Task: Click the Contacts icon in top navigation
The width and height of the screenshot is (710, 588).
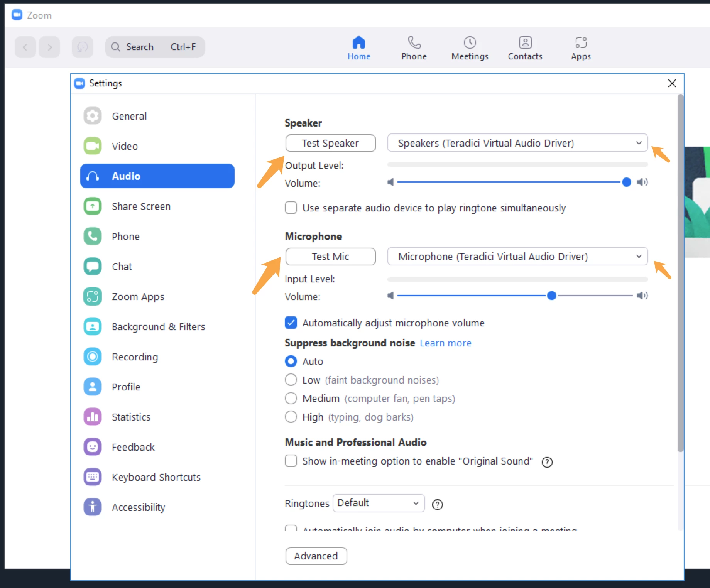Action: (x=525, y=42)
